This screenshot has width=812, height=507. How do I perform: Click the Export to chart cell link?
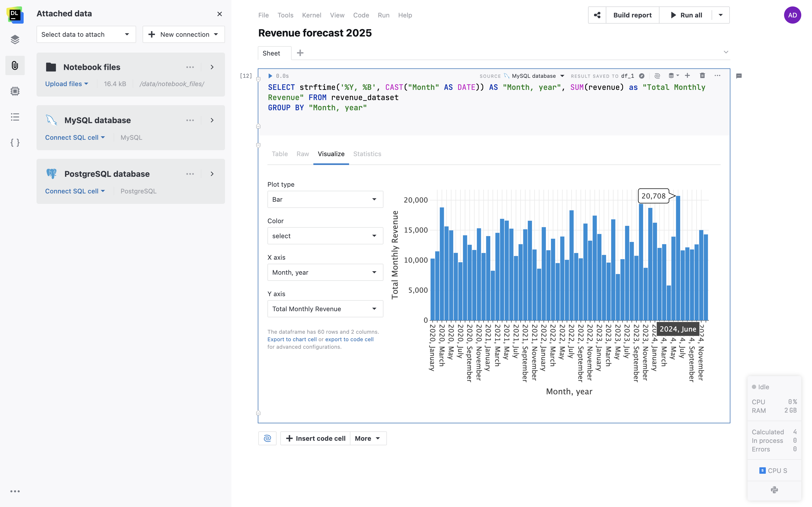coord(292,339)
